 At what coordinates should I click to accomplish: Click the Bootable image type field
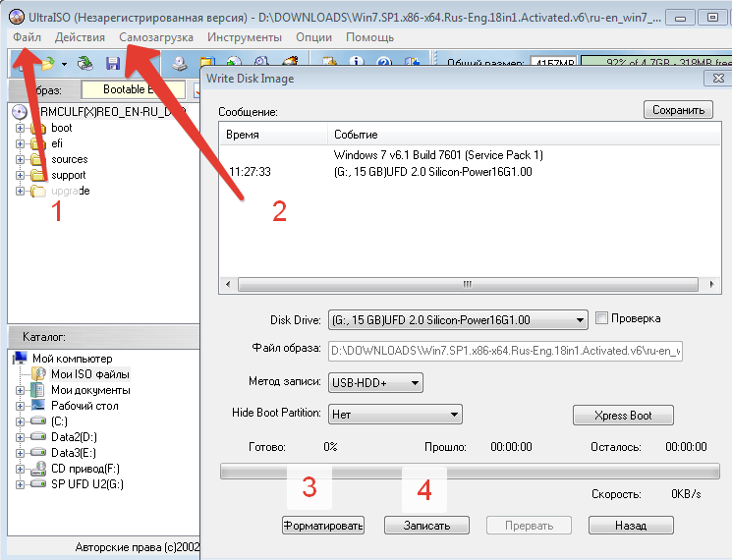pos(133,89)
